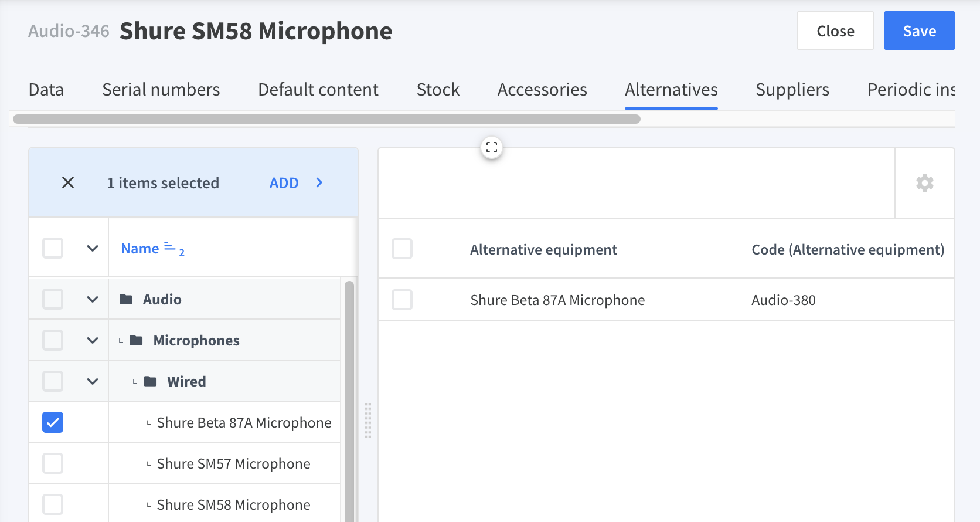Click Code (Alternative equipment) column header
The width and height of the screenshot is (980, 522).
848,249
